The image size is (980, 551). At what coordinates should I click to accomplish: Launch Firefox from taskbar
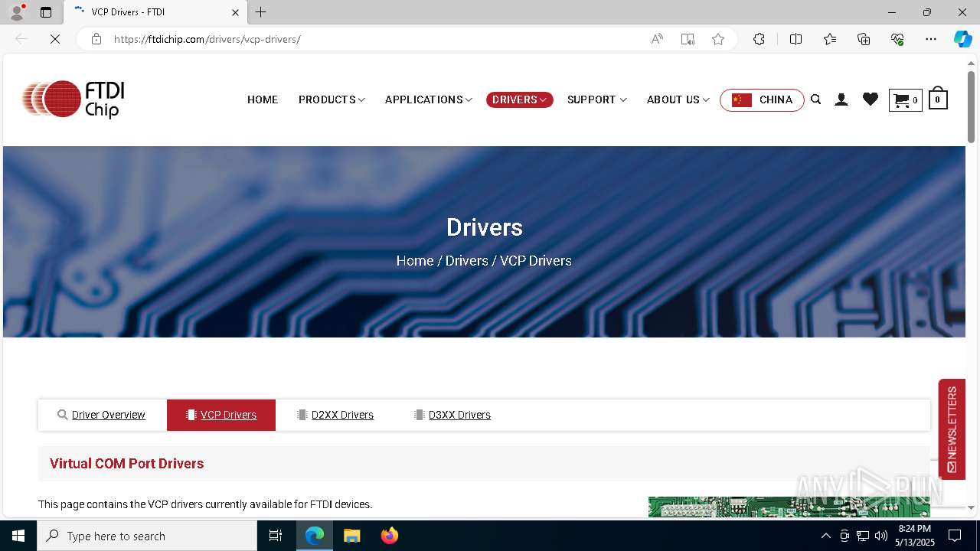389,536
